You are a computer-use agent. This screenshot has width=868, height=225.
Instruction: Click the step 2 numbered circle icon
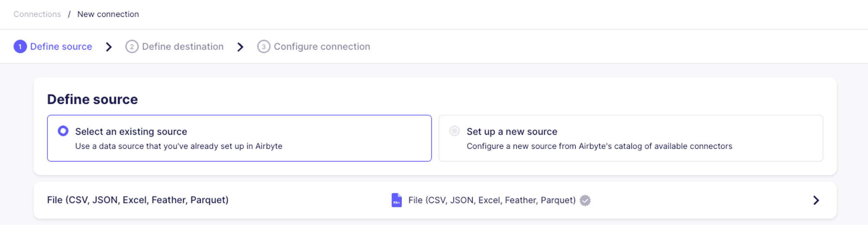coord(132,46)
